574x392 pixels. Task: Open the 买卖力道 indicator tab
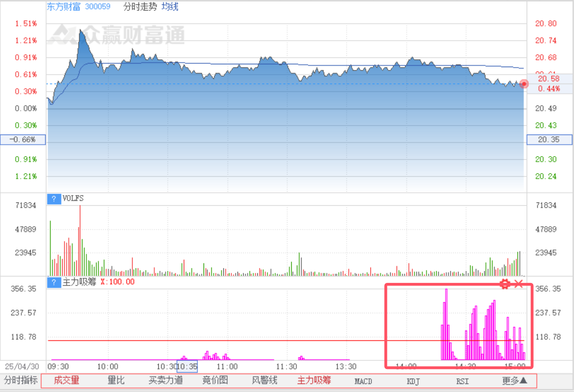pos(166,380)
